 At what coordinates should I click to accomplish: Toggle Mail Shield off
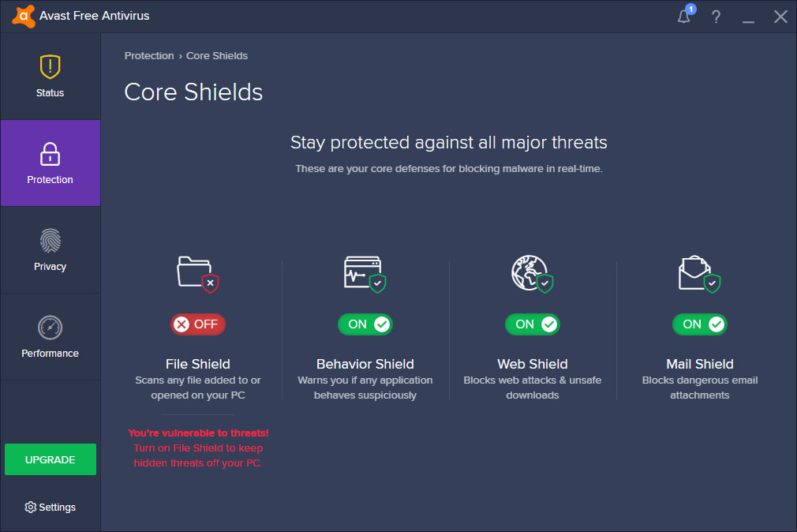click(699, 324)
